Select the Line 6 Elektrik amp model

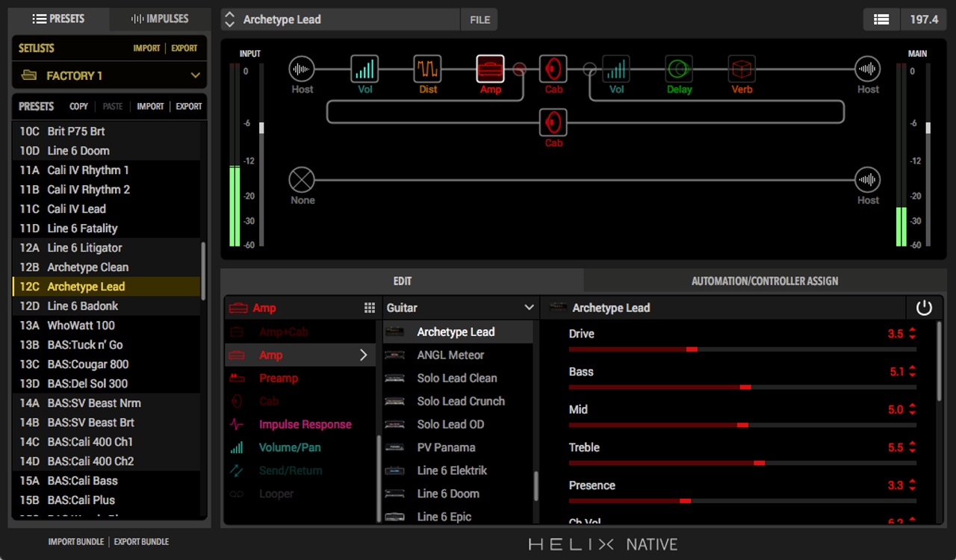tap(458, 471)
